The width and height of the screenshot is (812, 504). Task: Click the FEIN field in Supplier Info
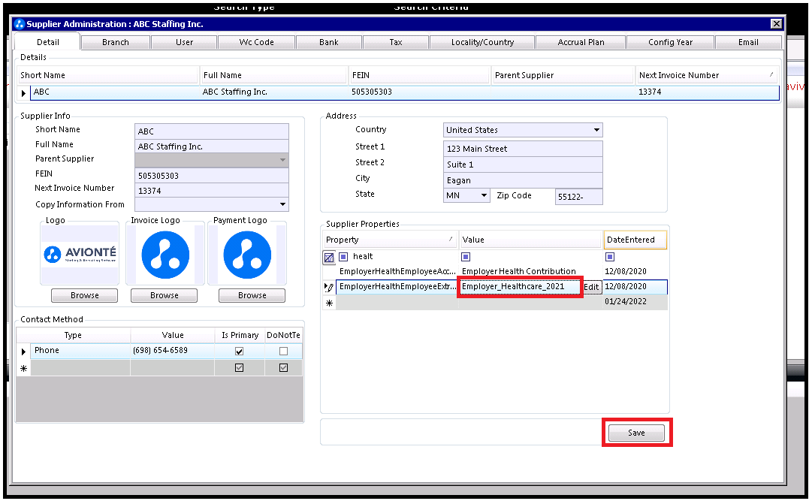tap(212, 176)
